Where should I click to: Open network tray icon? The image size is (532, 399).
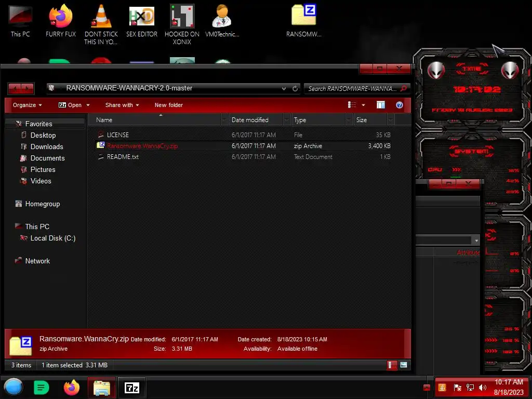point(470,388)
